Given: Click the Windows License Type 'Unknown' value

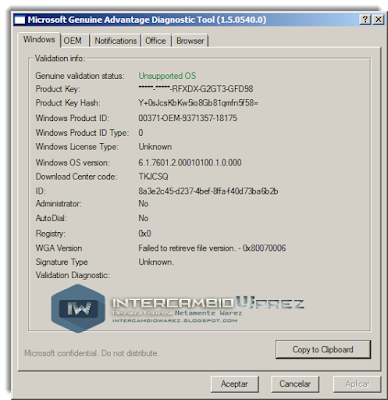Looking at the screenshot, I should 155,147.
